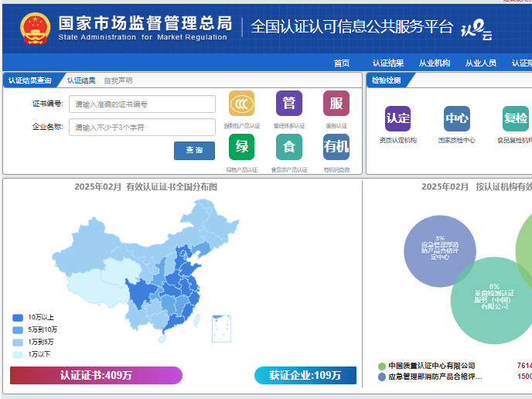532x399 pixels.
Task: Switch to the 检验检测 tab
Action: coord(387,80)
